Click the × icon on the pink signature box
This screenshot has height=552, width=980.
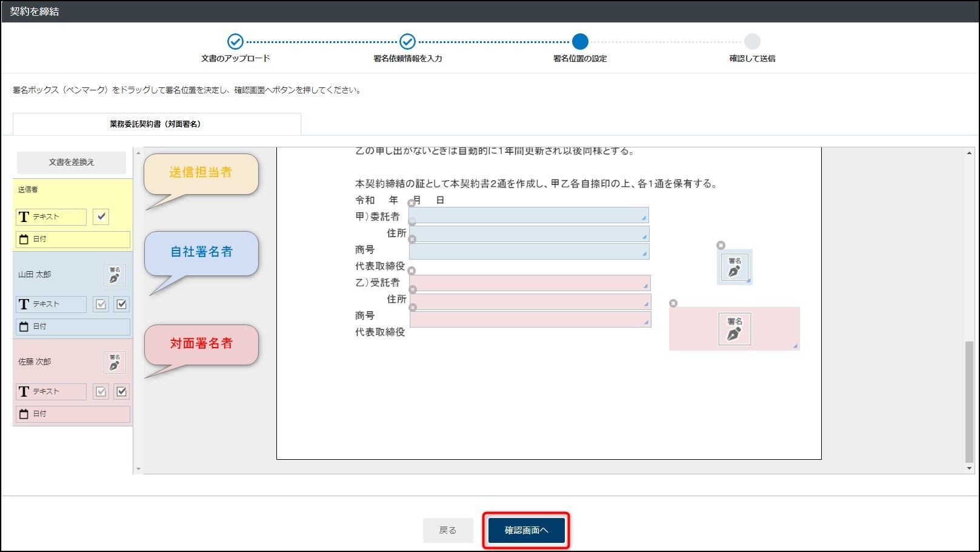tap(673, 303)
